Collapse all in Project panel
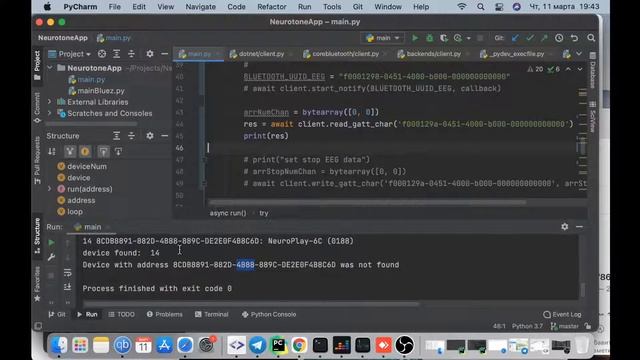 tap(131, 54)
